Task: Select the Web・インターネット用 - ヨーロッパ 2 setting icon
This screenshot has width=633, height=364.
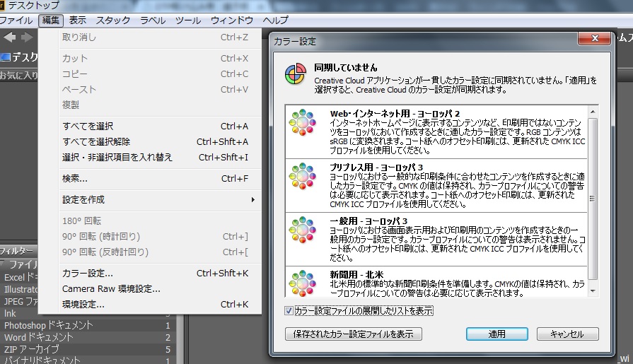Action: point(303,122)
